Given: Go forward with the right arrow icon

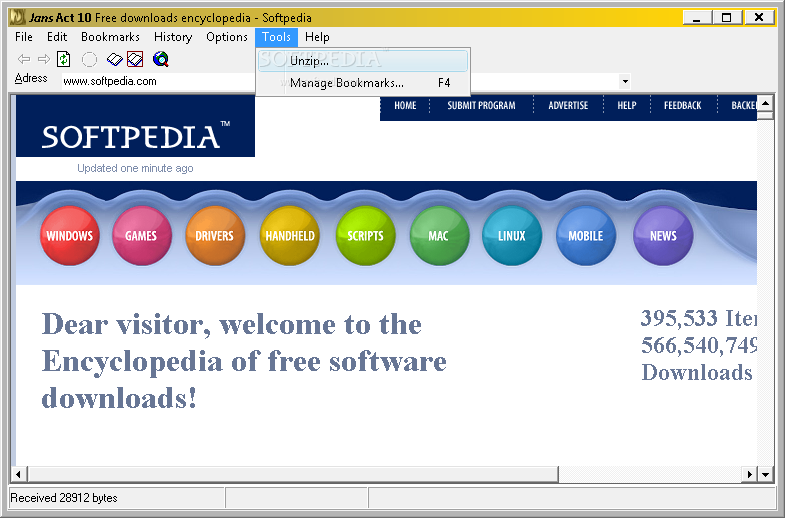Looking at the screenshot, I should pos(44,59).
